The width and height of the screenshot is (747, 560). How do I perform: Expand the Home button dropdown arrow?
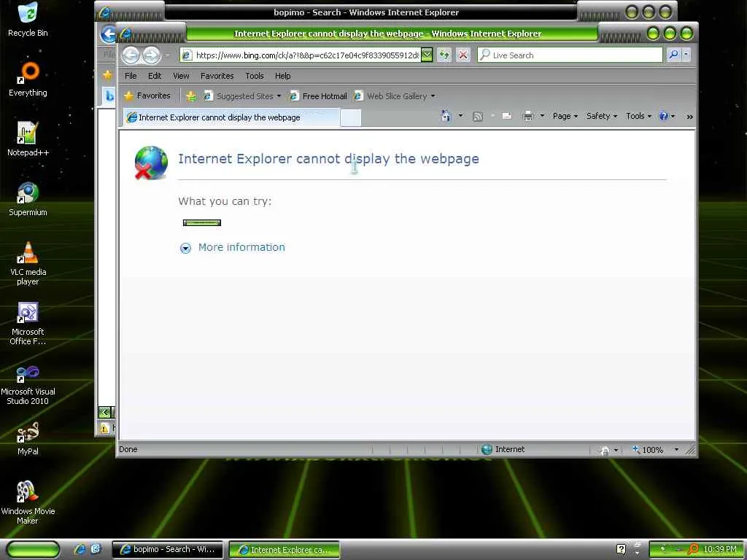pyautogui.click(x=460, y=116)
